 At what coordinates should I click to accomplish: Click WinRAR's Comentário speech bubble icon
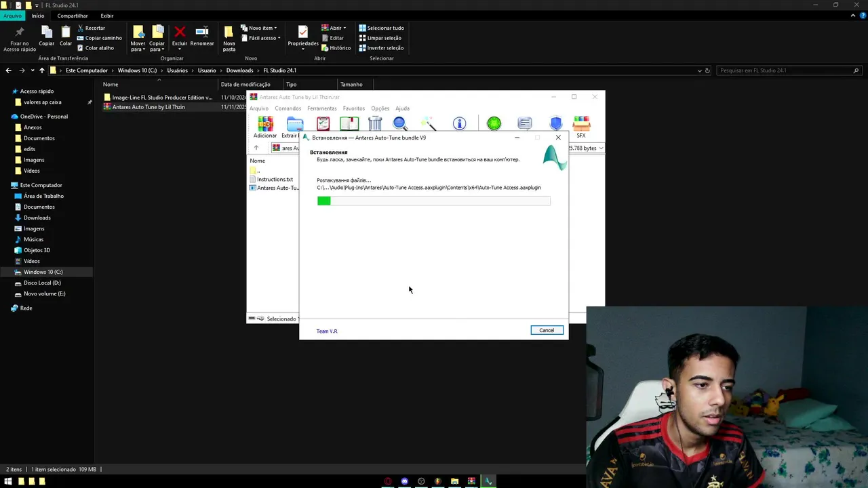click(524, 123)
